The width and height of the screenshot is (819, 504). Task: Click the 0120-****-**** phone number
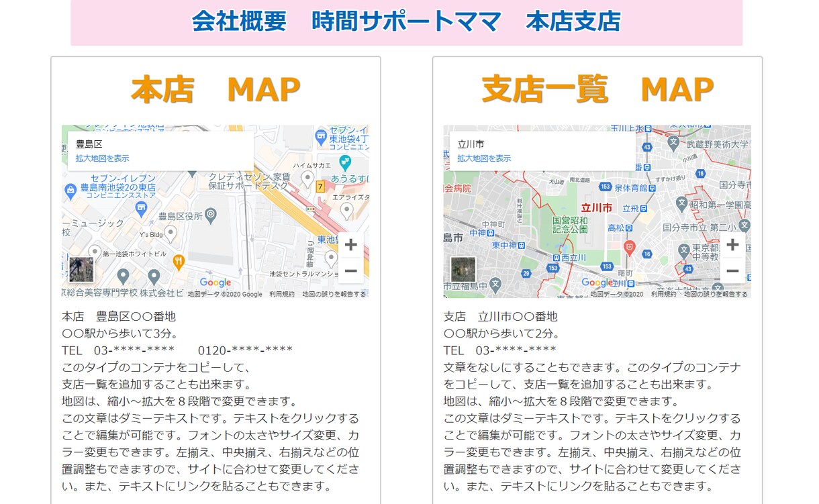pyautogui.click(x=246, y=350)
